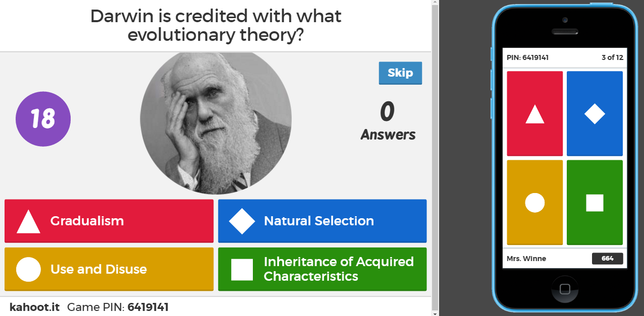
Task: Select the green square answer shape icon
Action: tap(241, 269)
